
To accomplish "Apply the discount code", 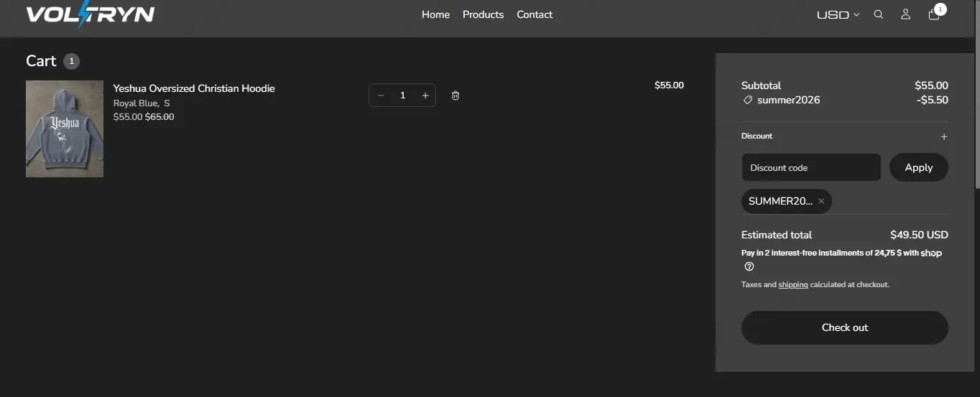I will pyautogui.click(x=919, y=167).
